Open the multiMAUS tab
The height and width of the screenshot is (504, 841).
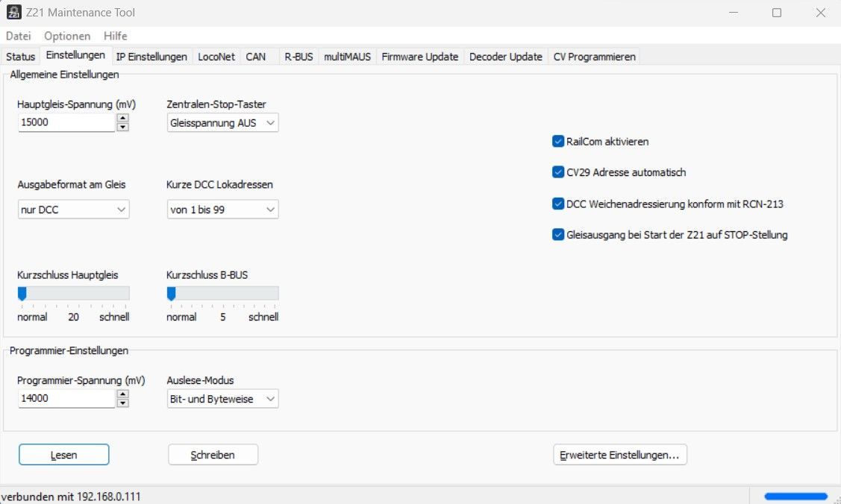tap(347, 57)
